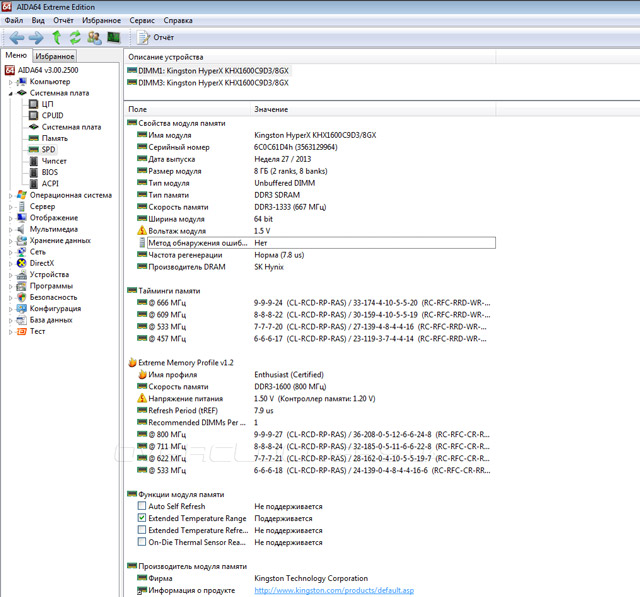This screenshot has width=640, height=597.
Task: Expand Сеть node arrow
Action: (x=11, y=252)
